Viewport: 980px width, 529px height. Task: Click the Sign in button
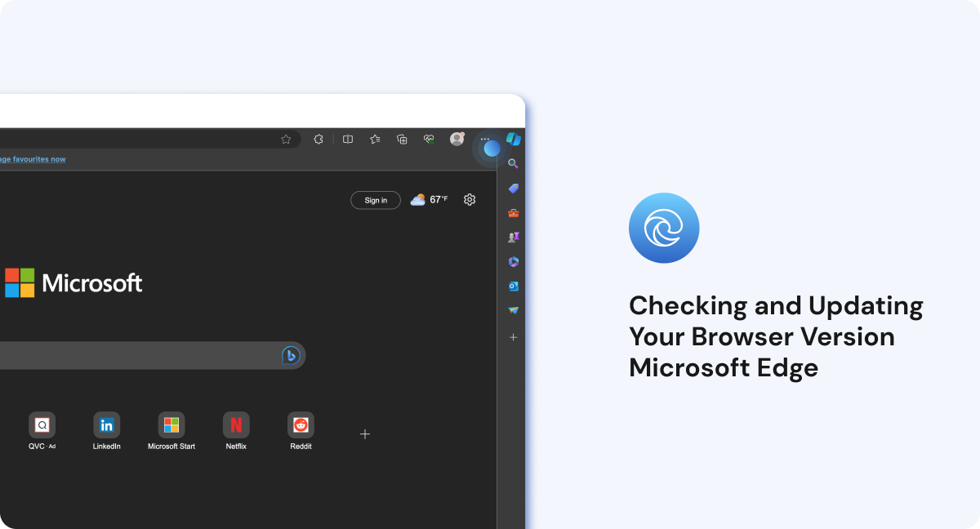click(x=376, y=200)
